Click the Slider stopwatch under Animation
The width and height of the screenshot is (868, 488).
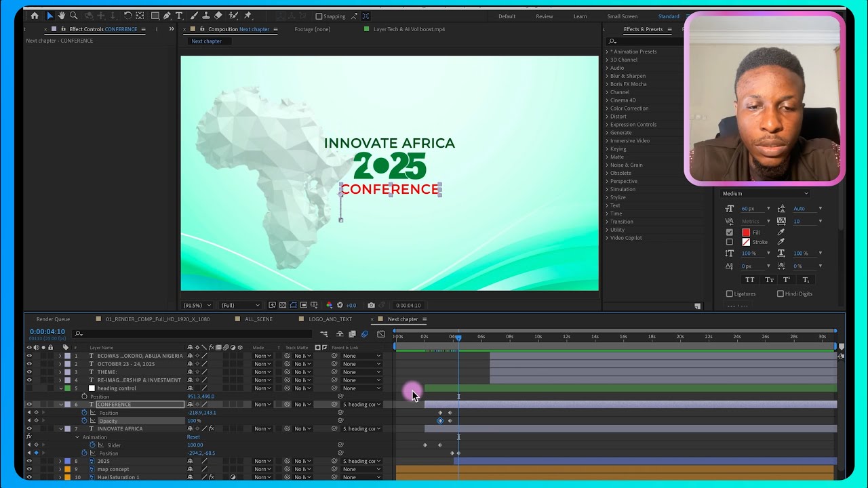(92, 445)
